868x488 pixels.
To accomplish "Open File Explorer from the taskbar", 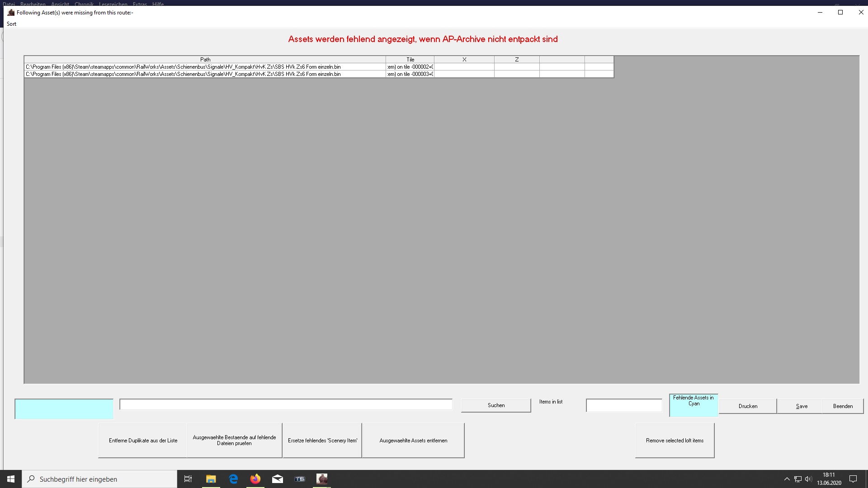I will click(x=211, y=479).
